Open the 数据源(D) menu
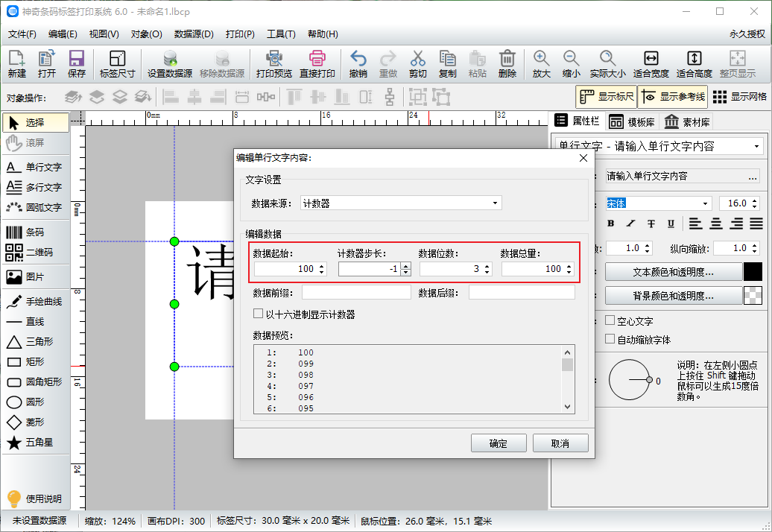Screen dimensions: 772x532 (194, 34)
